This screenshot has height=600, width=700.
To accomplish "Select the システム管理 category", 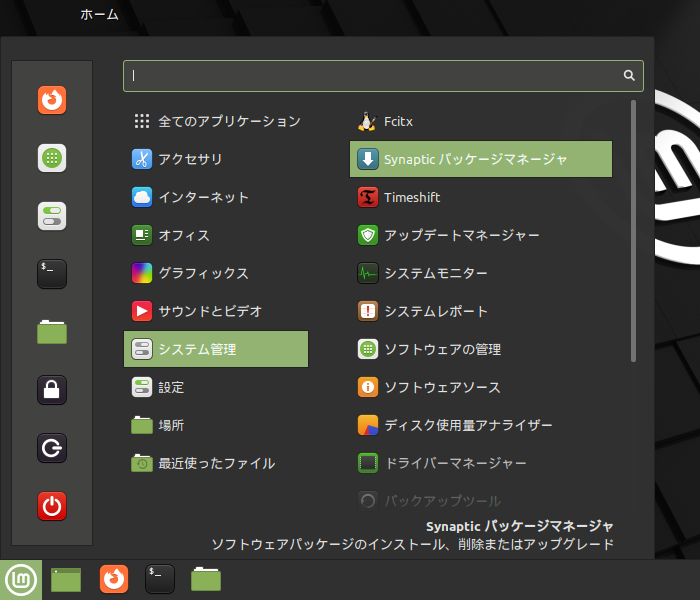I will pyautogui.click(x=216, y=349).
